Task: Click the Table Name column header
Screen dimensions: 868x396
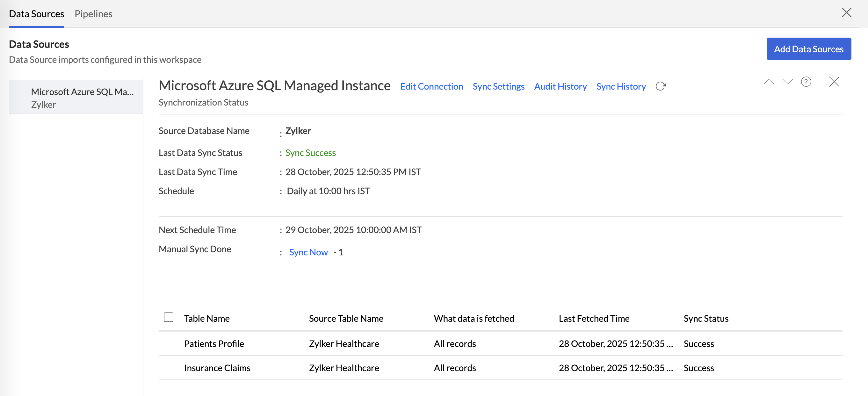Action: click(206, 319)
